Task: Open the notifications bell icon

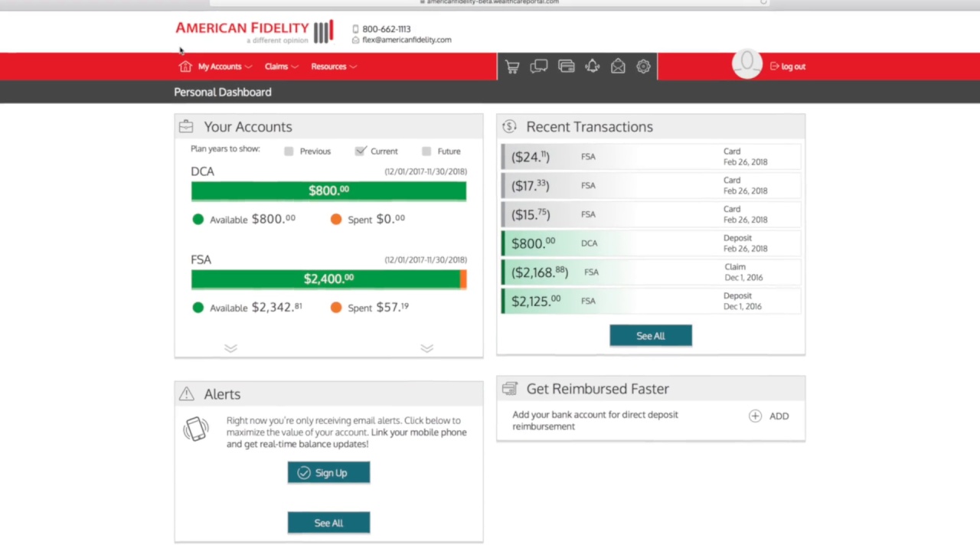Action: click(x=592, y=67)
